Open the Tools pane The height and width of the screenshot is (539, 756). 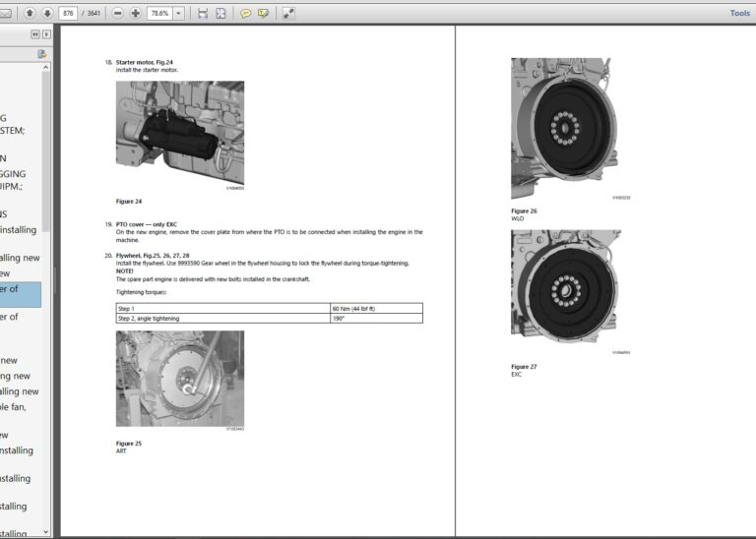[739, 13]
